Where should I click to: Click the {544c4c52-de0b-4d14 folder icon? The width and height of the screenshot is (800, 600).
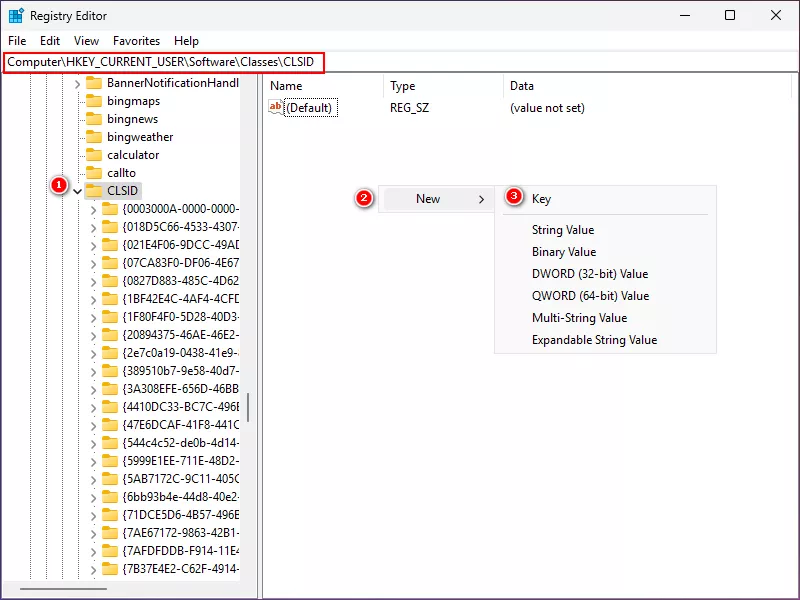pyautogui.click(x=110, y=442)
